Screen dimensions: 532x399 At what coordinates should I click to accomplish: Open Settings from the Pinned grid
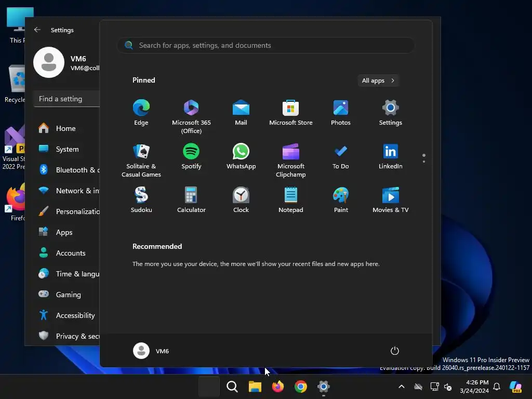pos(391,112)
